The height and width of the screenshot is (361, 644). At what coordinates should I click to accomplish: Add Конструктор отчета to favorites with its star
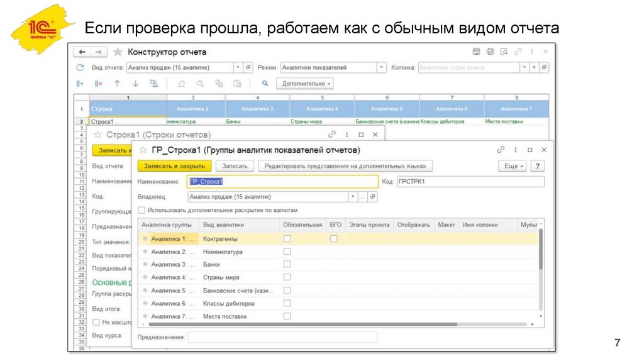(x=118, y=52)
